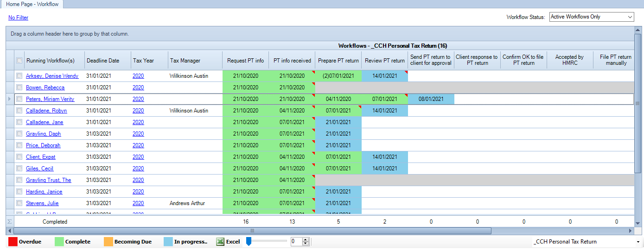This screenshot has height=250, width=644.
Task: Click the row indicator arrow for Peters, Miriam Verity
Action: pos(10,99)
